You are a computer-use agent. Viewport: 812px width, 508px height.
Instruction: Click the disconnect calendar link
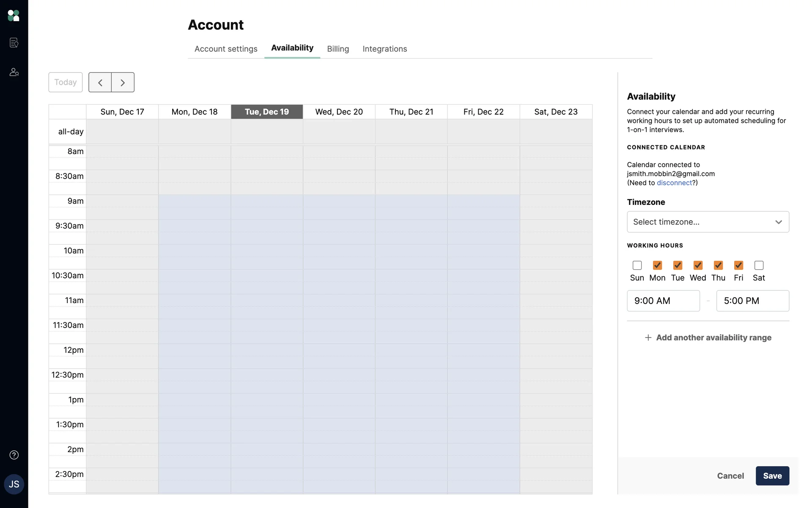coord(674,183)
